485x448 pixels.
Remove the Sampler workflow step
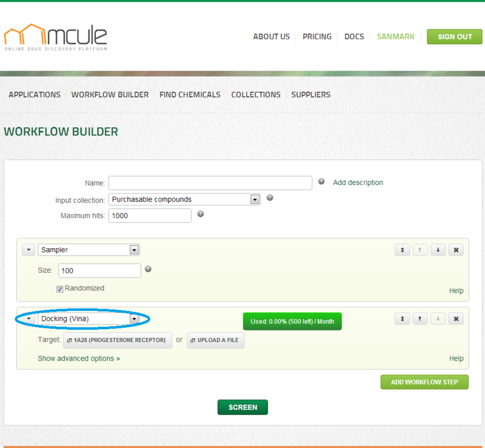[456, 250]
